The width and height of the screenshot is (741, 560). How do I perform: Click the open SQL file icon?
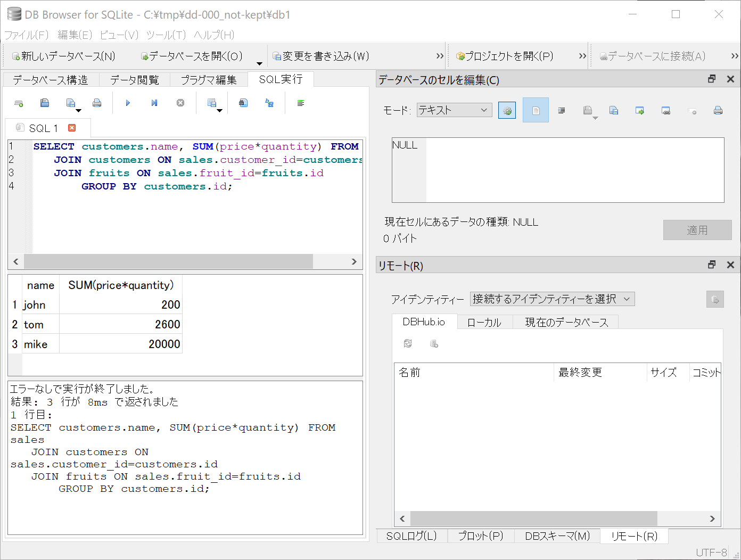(x=45, y=103)
